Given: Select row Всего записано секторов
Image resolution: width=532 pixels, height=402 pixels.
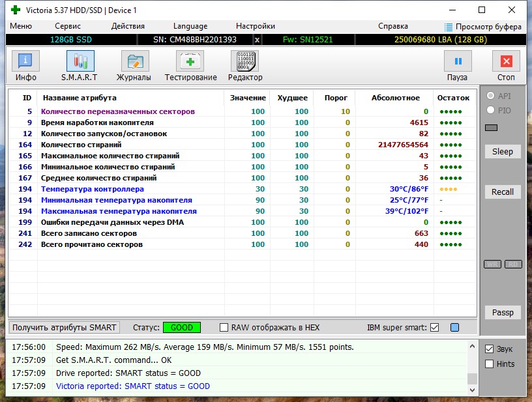Looking at the screenshot, I should (x=243, y=233).
